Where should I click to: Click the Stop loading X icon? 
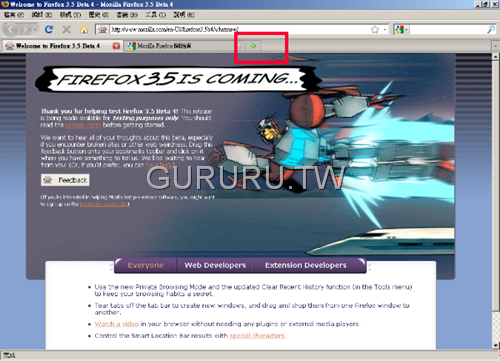point(66,30)
